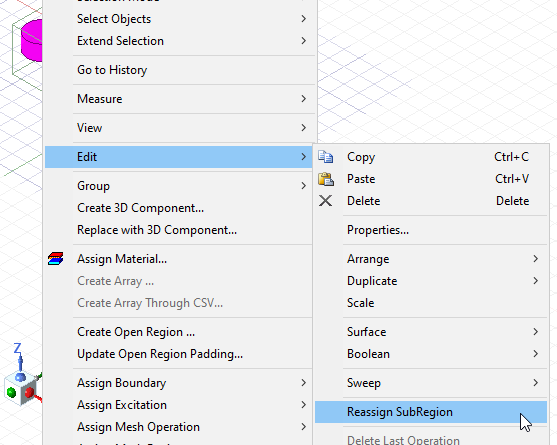This screenshot has height=445, width=557.
Task: Choose Copy in the Edit submenu
Action: pyautogui.click(x=431, y=157)
